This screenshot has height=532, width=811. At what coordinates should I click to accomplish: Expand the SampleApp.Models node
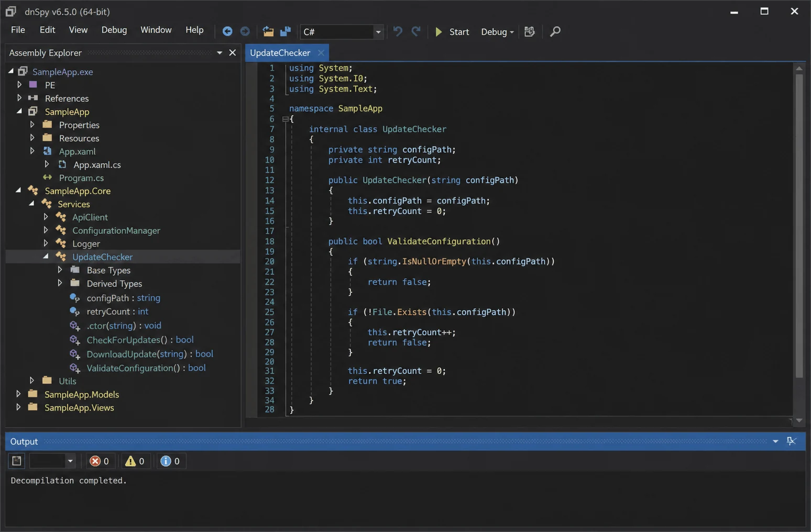[19, 394]
